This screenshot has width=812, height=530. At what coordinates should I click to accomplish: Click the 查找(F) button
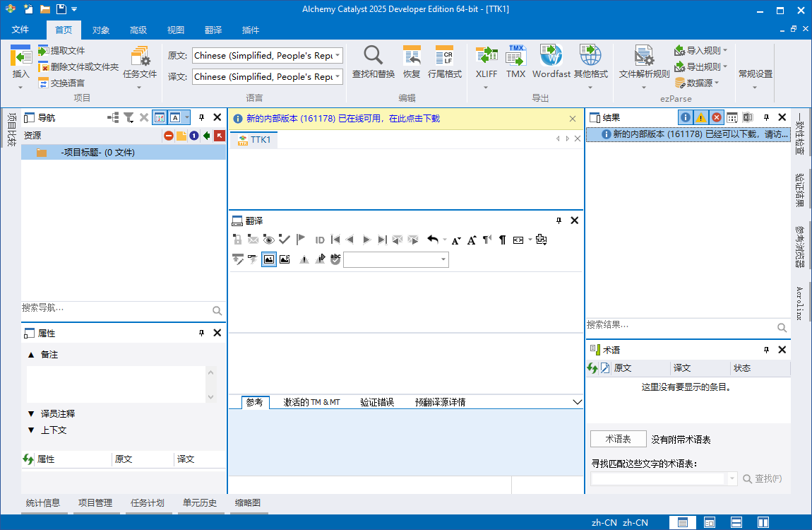tap(763, 478)
